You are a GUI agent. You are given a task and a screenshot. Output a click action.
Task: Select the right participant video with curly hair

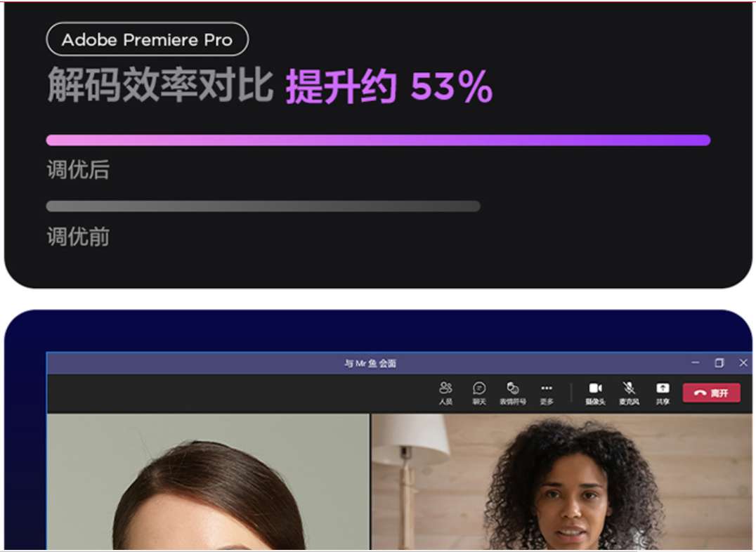coord(561,481)
